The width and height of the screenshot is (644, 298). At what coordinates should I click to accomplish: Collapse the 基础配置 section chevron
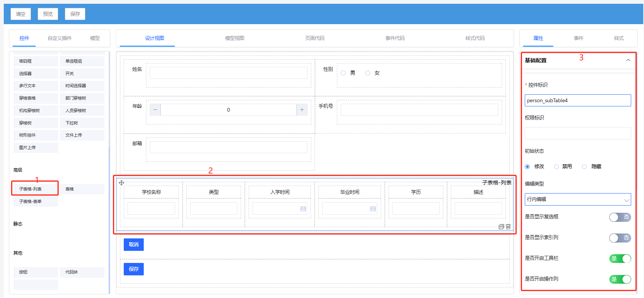point(628,60)
